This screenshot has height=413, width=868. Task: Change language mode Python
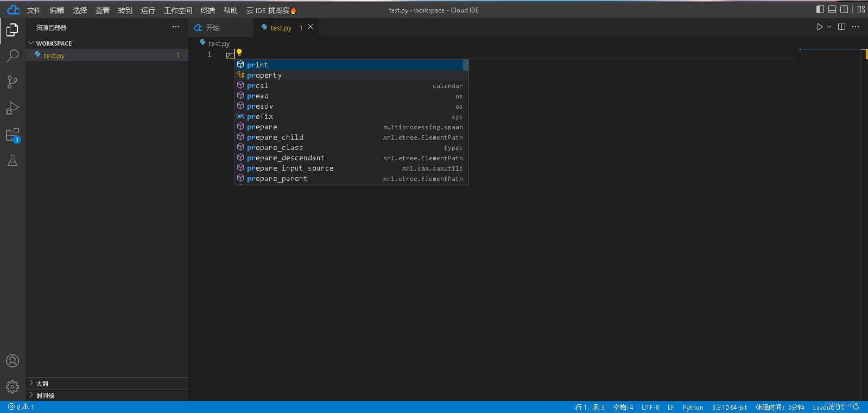pos(693,407)
